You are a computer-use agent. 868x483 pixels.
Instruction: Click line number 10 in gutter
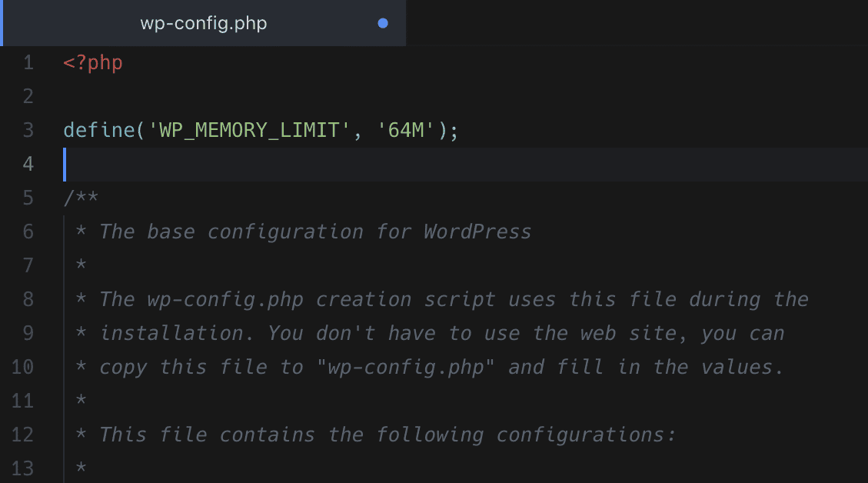23,367
